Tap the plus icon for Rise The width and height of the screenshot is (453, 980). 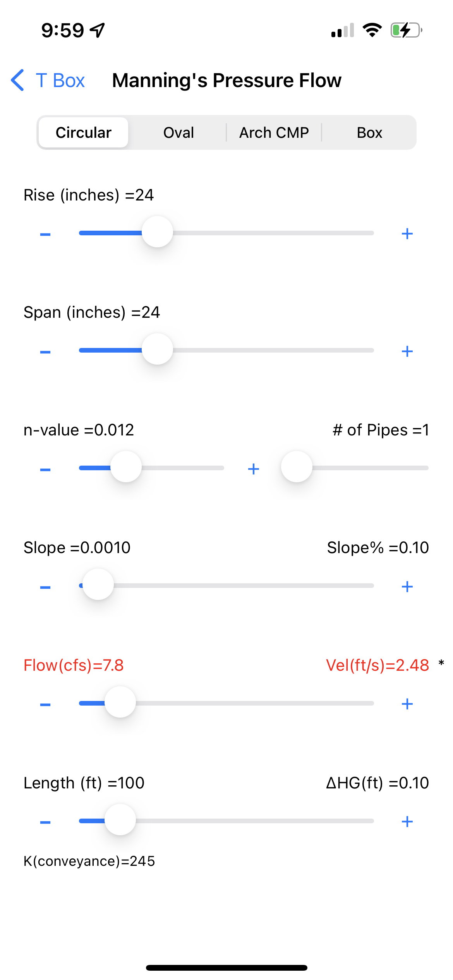pos(407,234)
